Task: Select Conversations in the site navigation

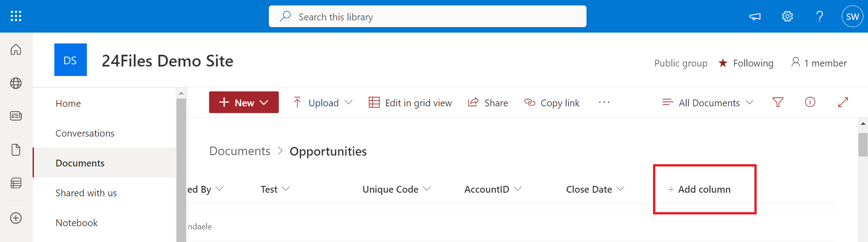Action: click(x=85, y=133)
